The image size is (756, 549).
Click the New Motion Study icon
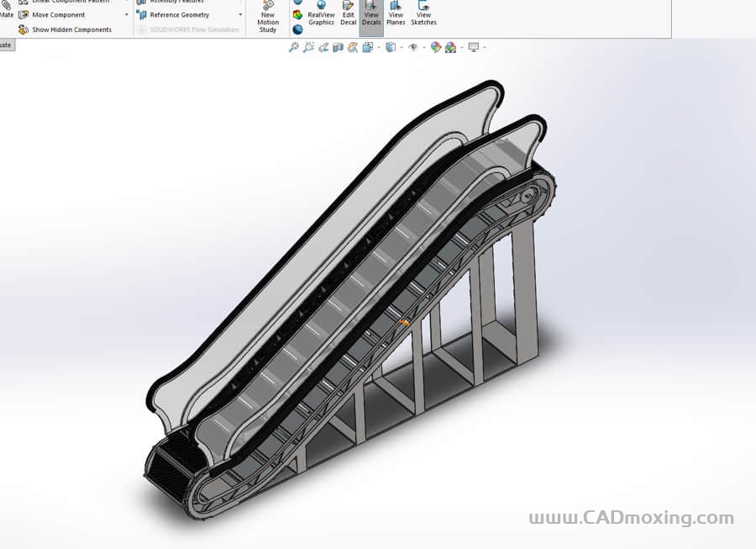(x=268, y=17)
